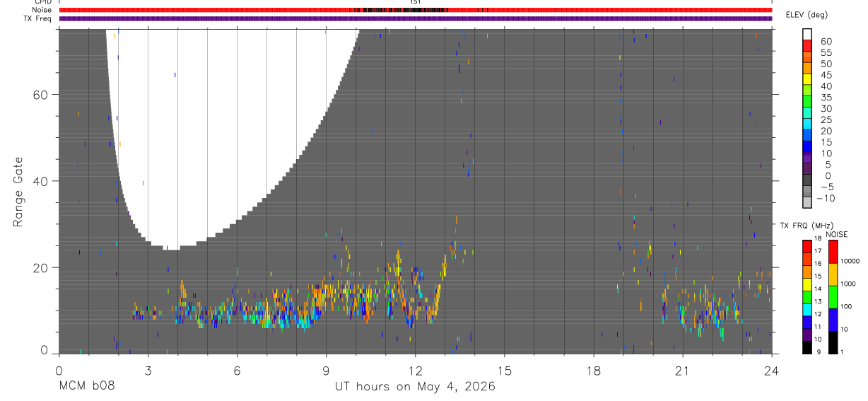
Task: Pick the green swatch in NOISE legend
Action: [833, 297]
